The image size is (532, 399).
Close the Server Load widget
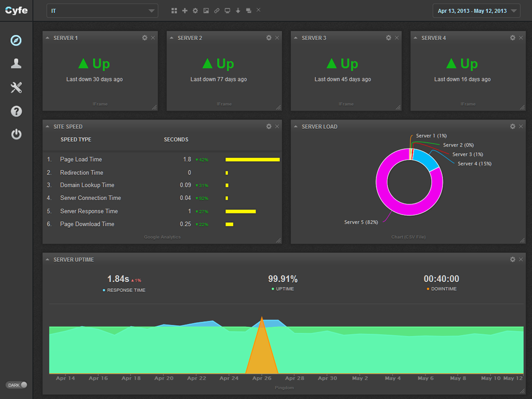pos(521,126)
